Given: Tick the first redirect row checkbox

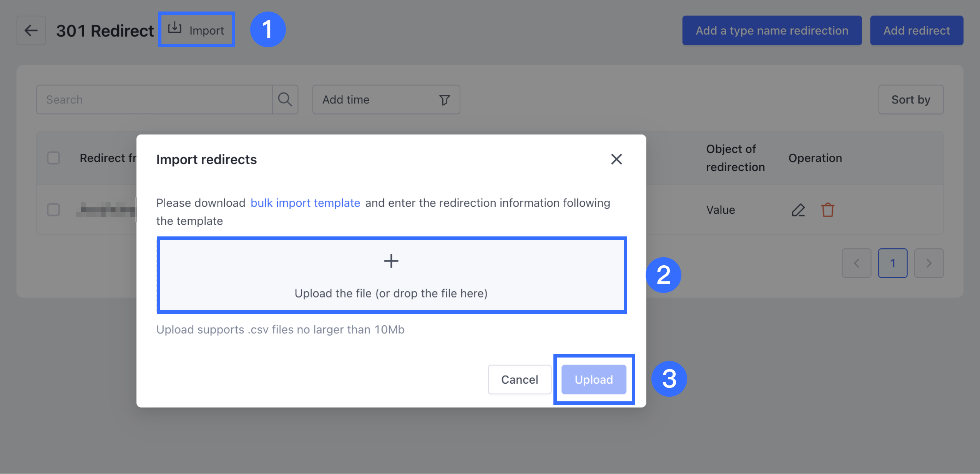Looking at the screenshot, I should click(x=53, y=210).
